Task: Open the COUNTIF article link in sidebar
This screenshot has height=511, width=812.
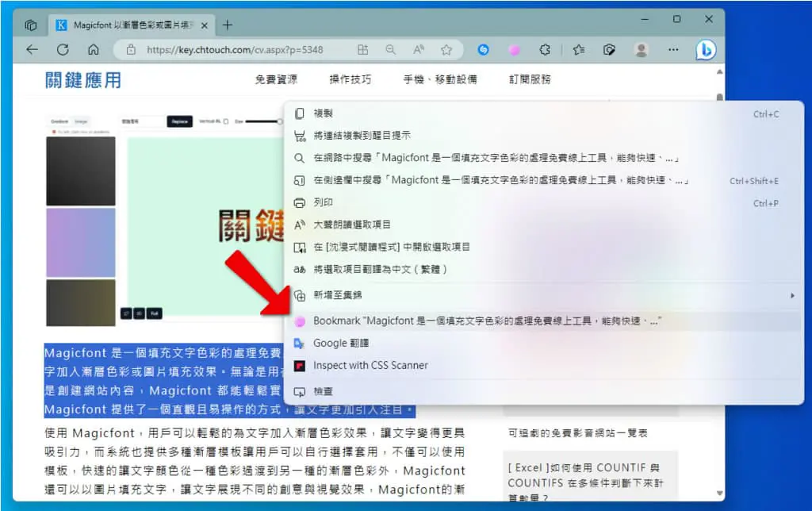Action: pos(586,482)
